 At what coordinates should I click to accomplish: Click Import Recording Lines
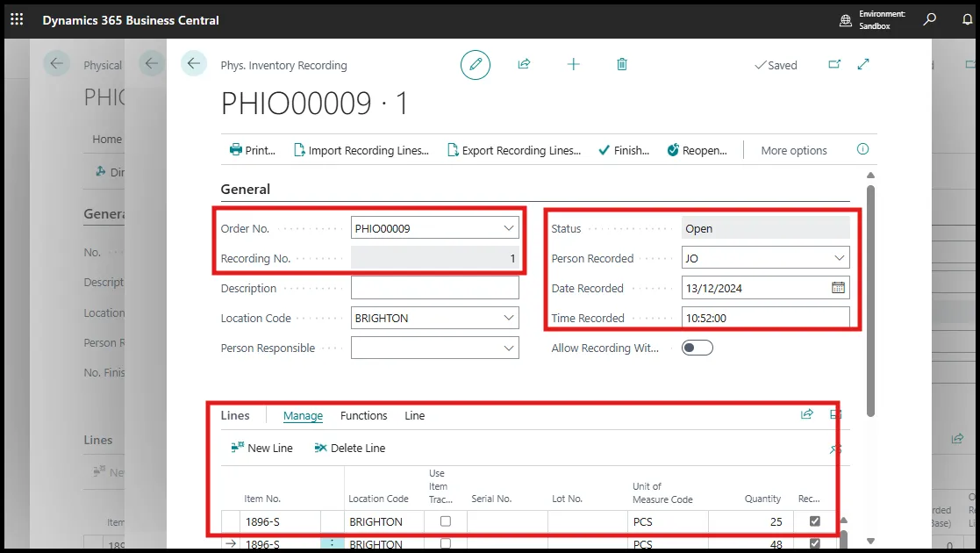pyautogui.click(x=361, y=150)
